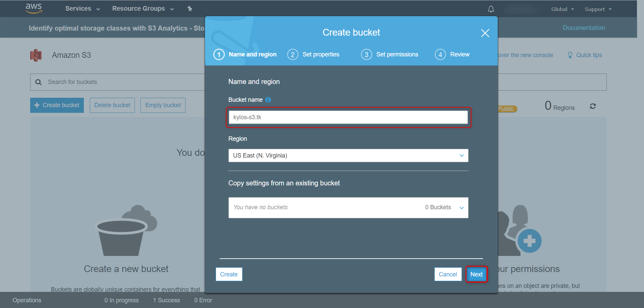Click the S3 Analytics banner text
Viewport: 644px width, 308px height.
coord(116,28)
